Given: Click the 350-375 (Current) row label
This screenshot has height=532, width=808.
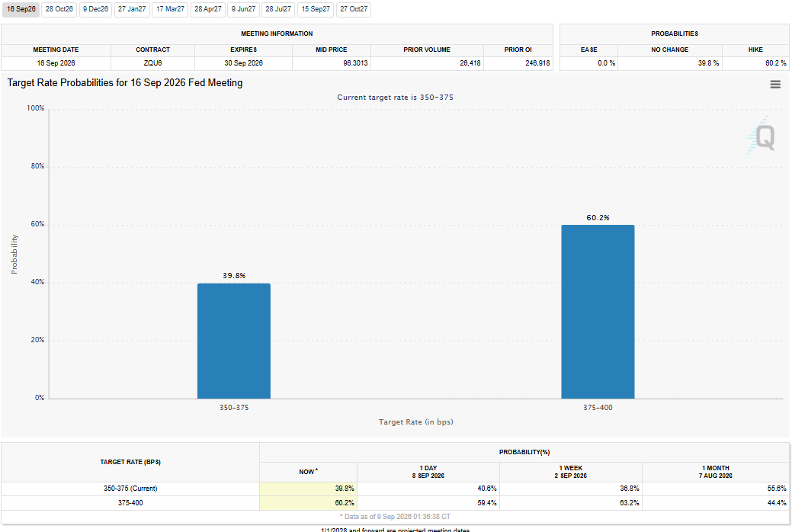Looking at the screenshot, I should pos(130,489).
